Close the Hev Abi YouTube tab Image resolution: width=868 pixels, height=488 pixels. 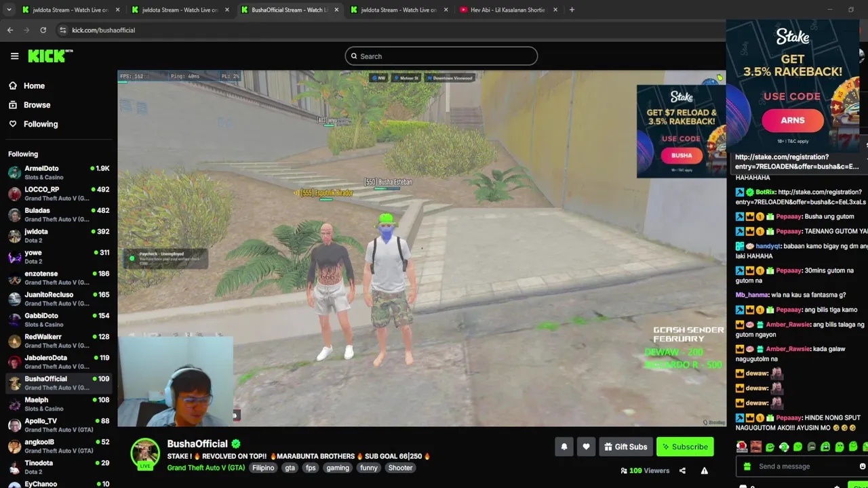pyautogui.click(x=555, y=9)
